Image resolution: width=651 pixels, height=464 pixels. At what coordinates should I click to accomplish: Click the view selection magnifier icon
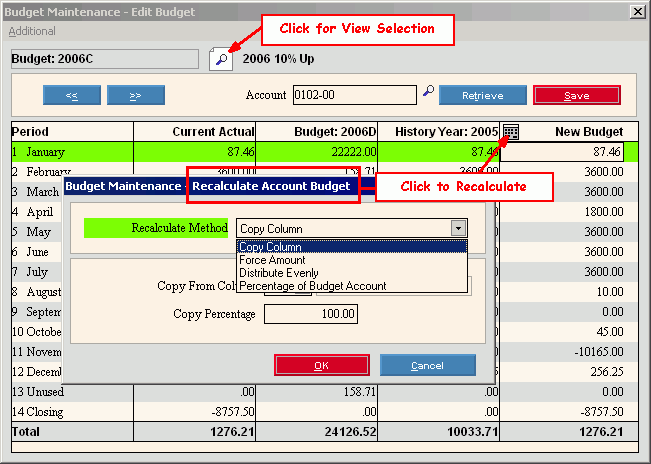pyautogui.click(x=221, y=59)
